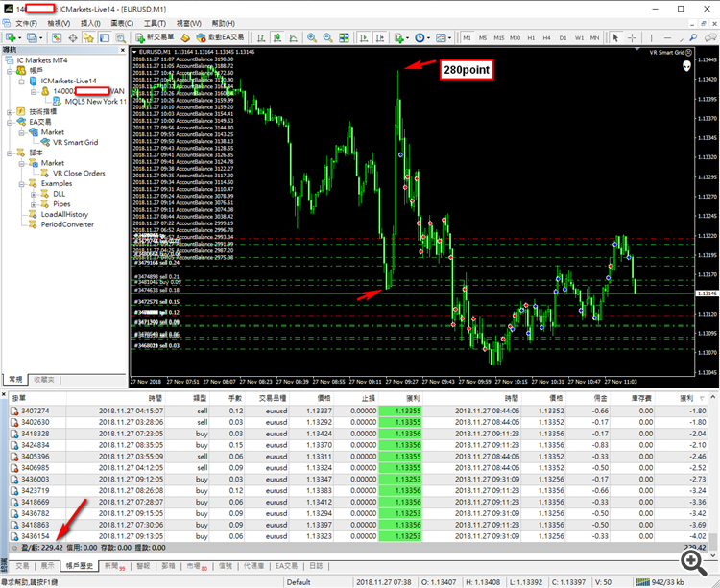
Task: Expand the DLL folder node
Action: coord(34,194)
